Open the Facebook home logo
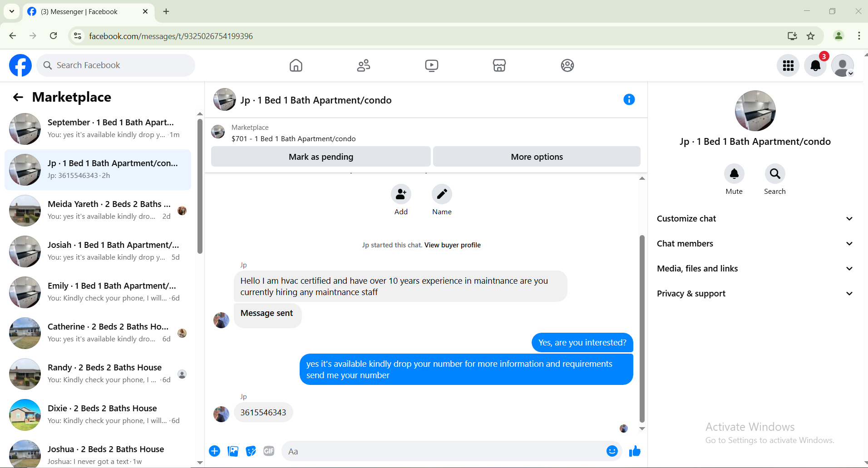Screen dimensions: 868x468 (20, 65)
